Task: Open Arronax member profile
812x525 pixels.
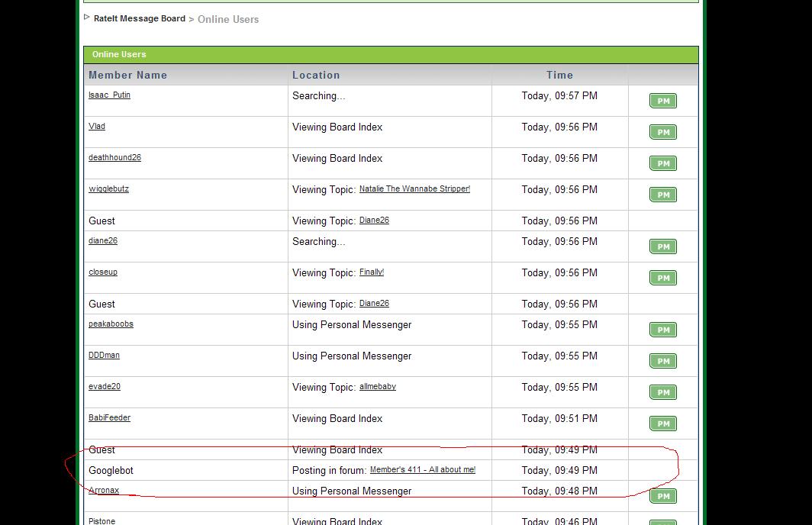Action: pos(104,491)
